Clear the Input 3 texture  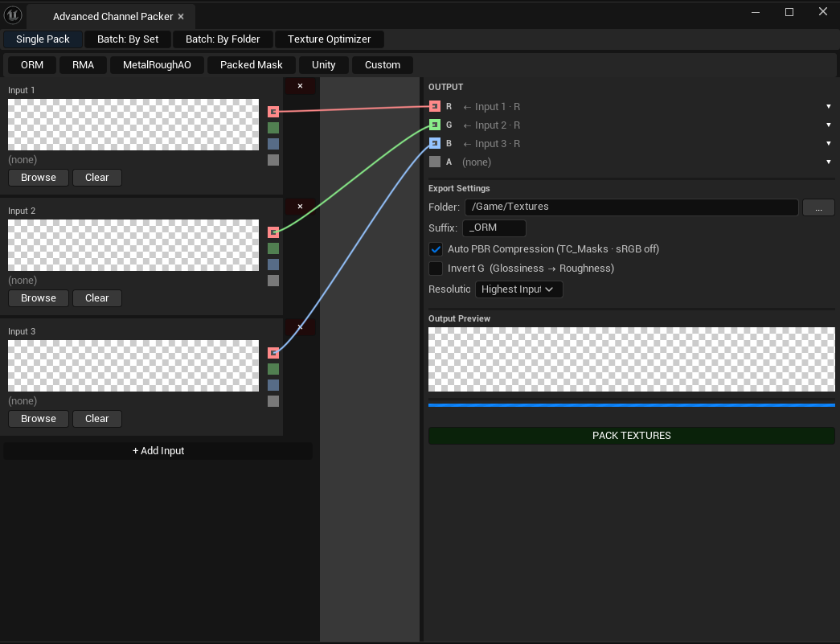coord(97,418)
